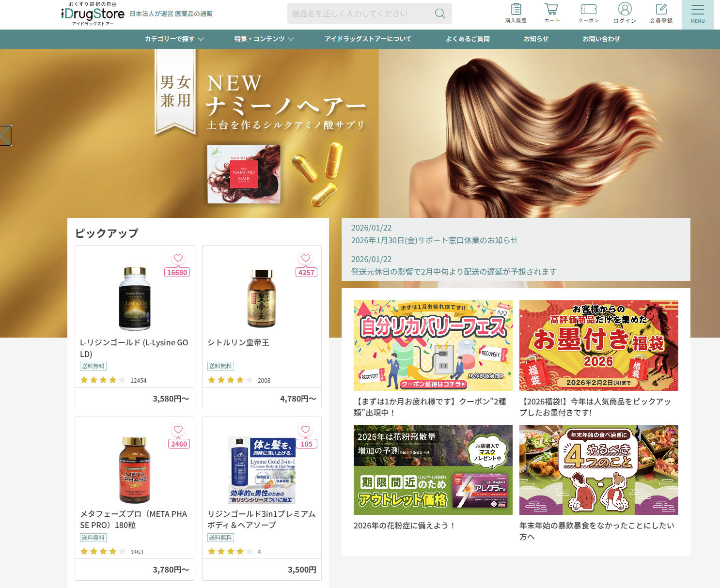
Task: Click the search magnifier icon
Action: click(x=440, y=14)
